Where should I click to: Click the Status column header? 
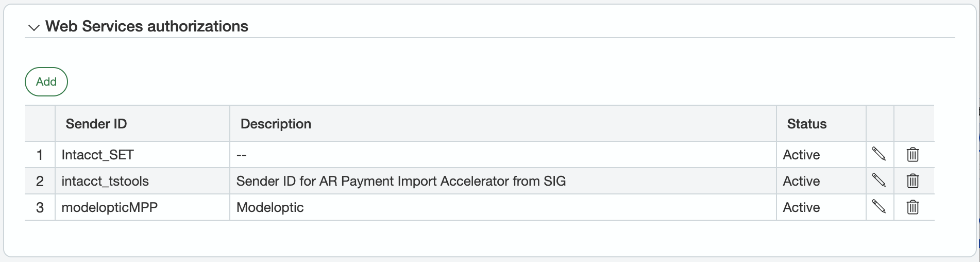(x=806, y=124)
